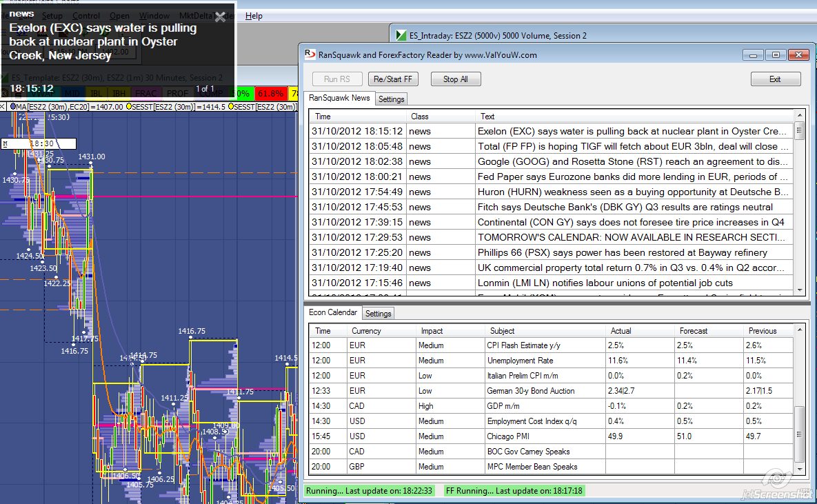Open the Control menu
817x504 pixels.
86,16
